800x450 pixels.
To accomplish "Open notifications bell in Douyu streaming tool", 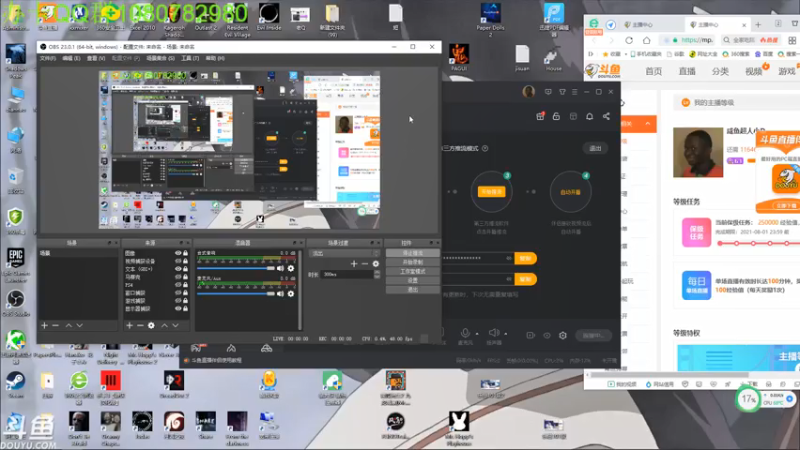I will pos(589,116).
